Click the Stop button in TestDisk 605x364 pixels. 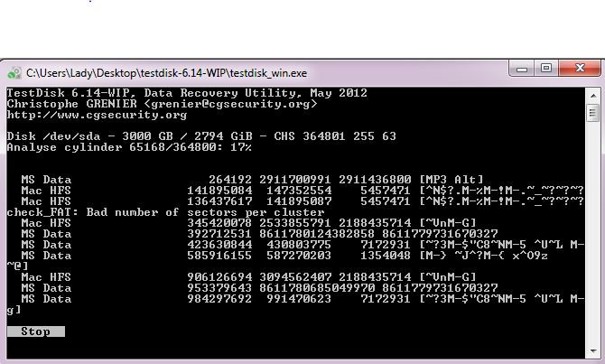pyautogui.click(x=36, y=331)
